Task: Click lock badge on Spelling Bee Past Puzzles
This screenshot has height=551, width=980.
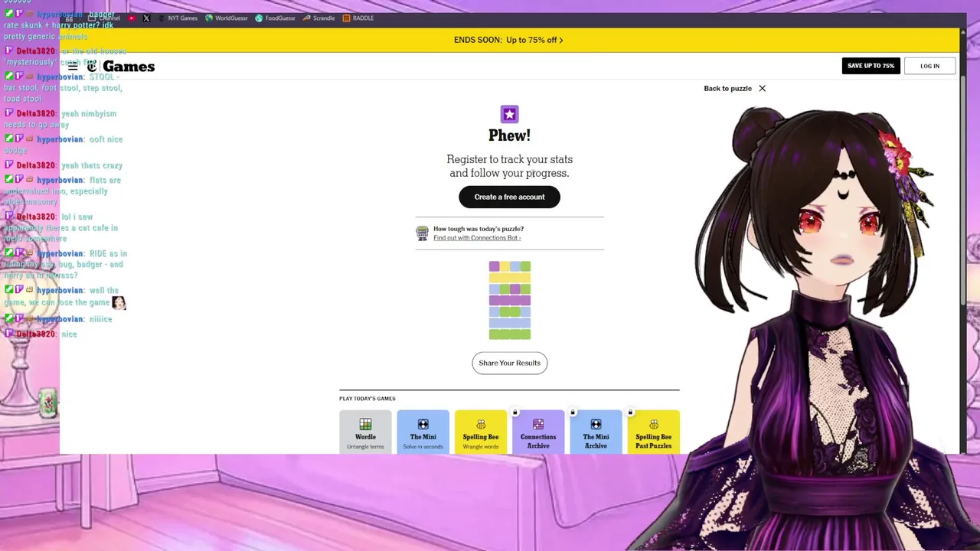Action: pos(630,412)
